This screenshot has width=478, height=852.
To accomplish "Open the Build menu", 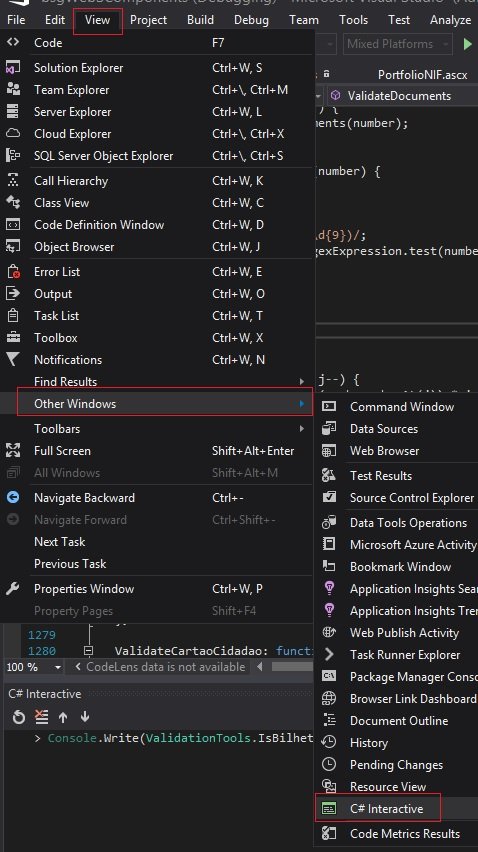I will tap(200, 20).
